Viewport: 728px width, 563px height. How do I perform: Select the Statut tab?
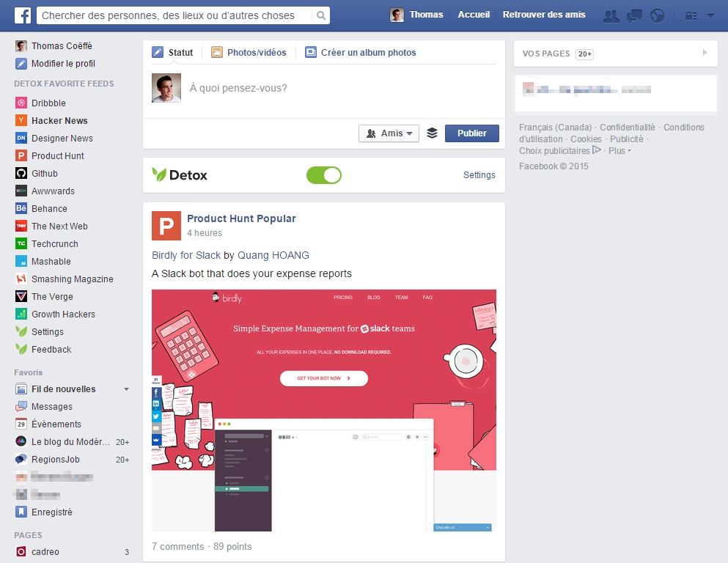[x=173, y=53]
